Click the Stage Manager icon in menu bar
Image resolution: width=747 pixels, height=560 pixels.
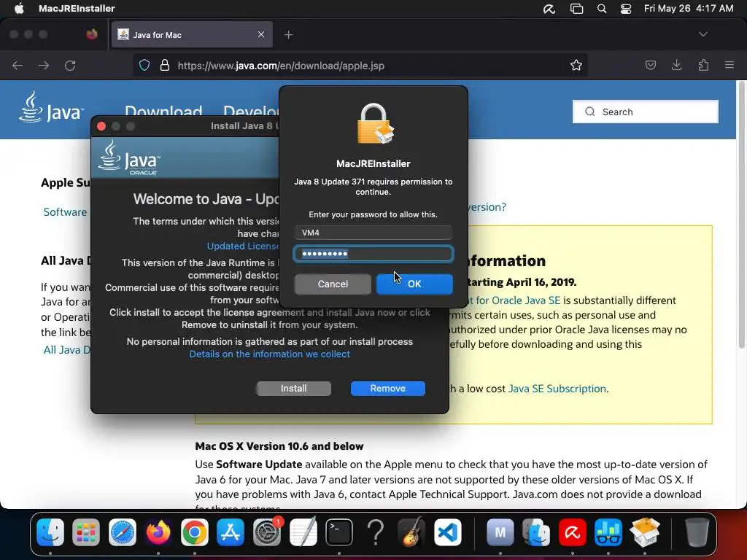click(576, 9)
